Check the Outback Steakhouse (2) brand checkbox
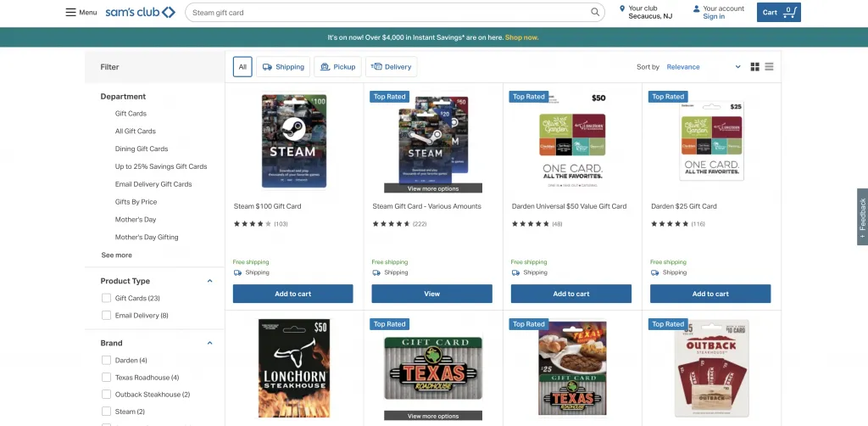The width and height of the screenshot is (868, 426). click(x=106, y=395)
